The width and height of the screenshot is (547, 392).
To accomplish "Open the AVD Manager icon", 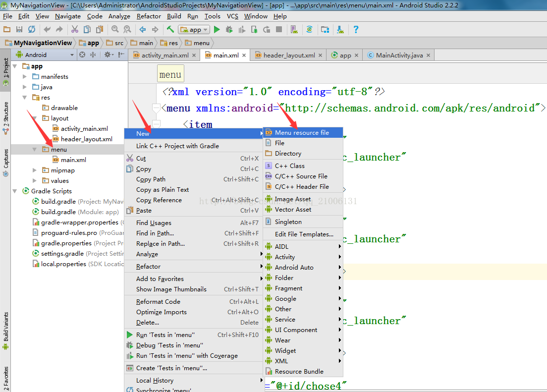I will (294, 30).
